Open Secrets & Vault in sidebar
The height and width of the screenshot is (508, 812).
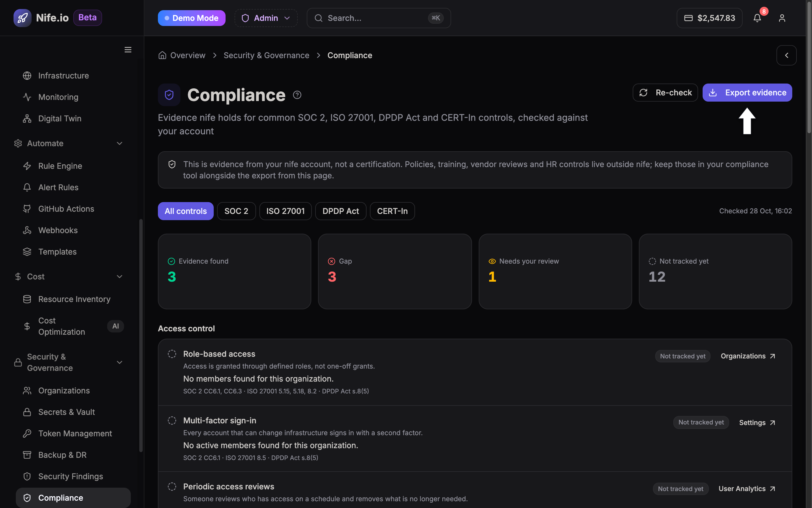[73, 412]
